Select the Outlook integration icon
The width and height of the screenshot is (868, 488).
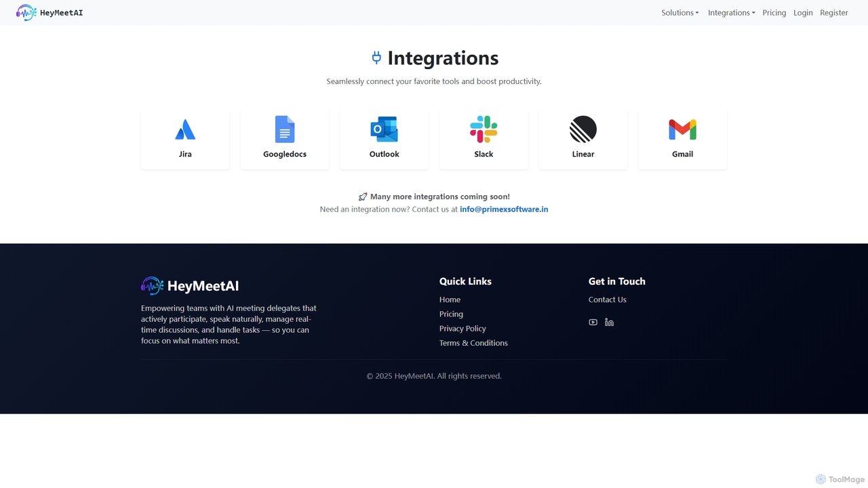(384, 129)
